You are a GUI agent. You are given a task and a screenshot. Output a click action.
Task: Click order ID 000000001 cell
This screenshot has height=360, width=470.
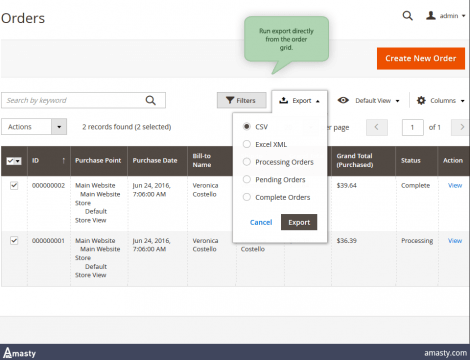point(48,240)
